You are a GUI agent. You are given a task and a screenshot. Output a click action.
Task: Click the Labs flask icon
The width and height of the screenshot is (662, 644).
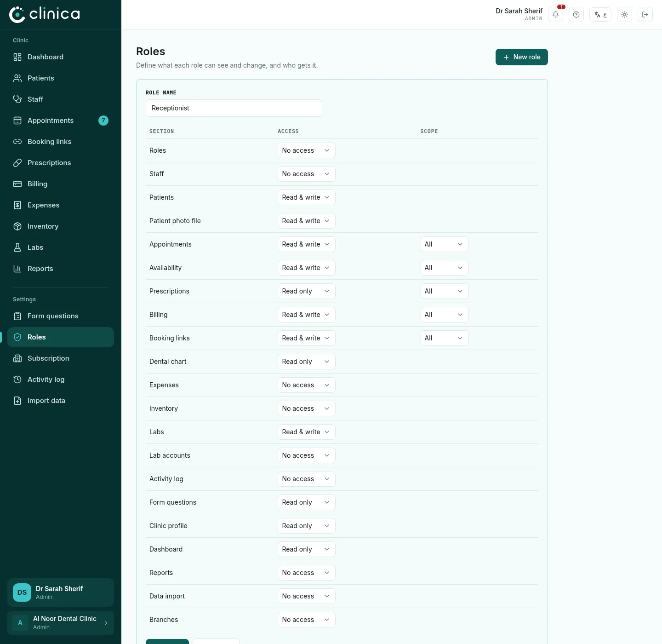point(17,247)
